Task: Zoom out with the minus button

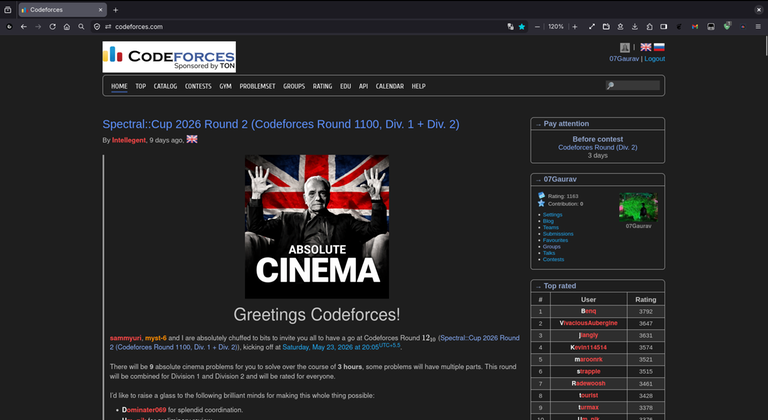Action: tap(537, 27)
